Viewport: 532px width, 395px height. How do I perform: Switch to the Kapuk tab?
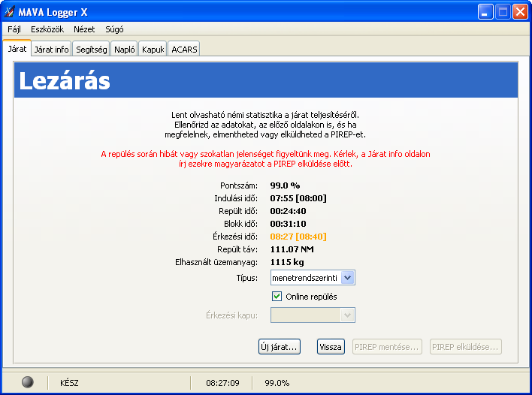pos(153,50)
